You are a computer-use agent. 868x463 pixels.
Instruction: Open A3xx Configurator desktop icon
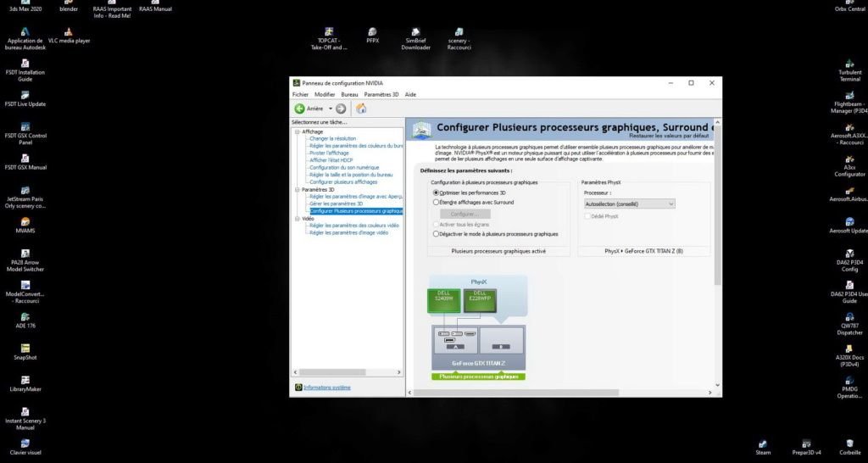point(849,166)
